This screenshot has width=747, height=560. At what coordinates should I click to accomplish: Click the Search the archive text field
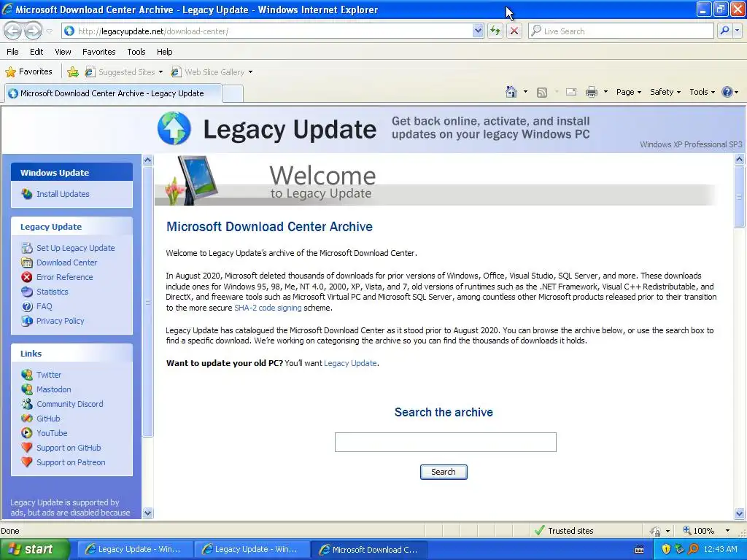tap(446, 442)
